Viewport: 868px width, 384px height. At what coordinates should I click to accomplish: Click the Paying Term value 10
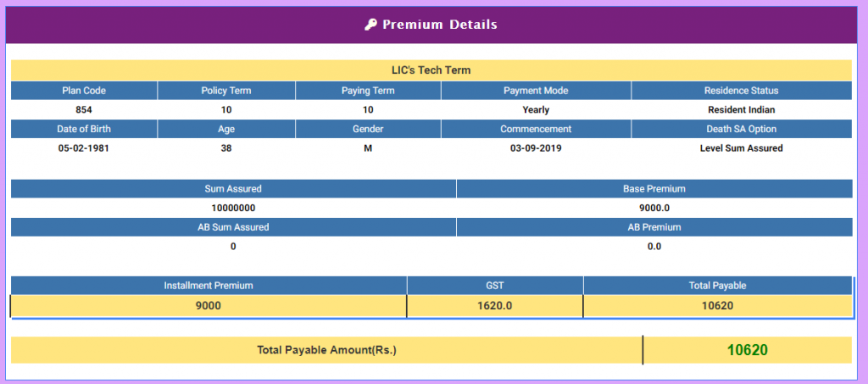coord(368,109)
